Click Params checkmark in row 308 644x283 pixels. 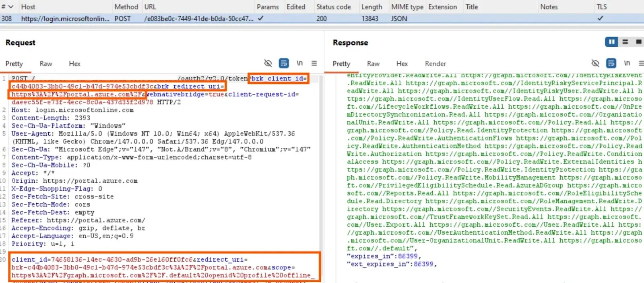(260, 18)
